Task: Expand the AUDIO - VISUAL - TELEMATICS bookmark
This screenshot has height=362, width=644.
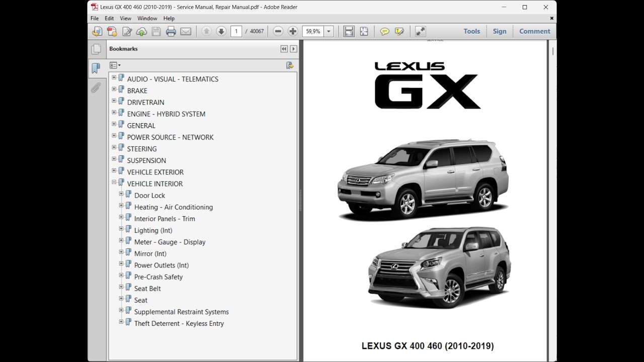Action: pyautogui.click(x=114, y=78)
